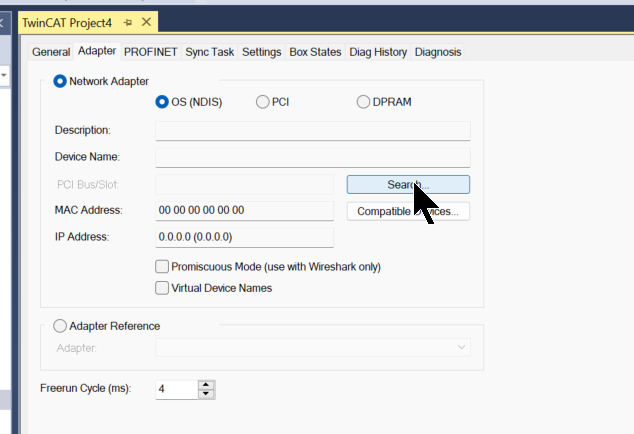Switch to the General tab
This screenshot has height=434, width=634.
(x=51, y=52)
